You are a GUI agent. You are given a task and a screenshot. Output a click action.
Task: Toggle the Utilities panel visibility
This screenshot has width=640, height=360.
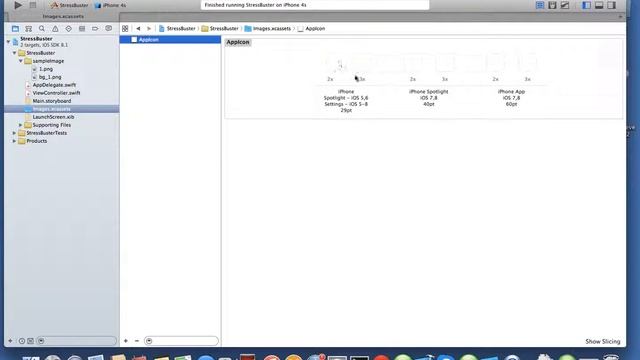[611, 5]
